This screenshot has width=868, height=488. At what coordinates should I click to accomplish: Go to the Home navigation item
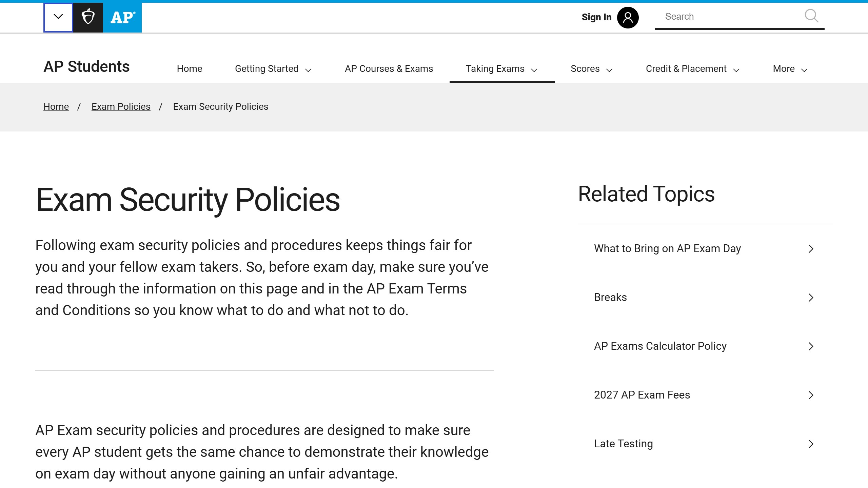pos(190,69)
